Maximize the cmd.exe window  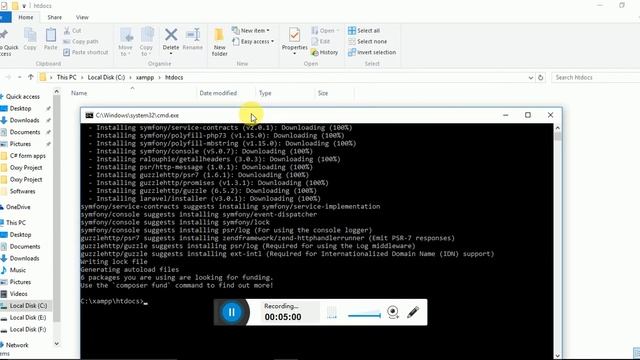(528, 115)
